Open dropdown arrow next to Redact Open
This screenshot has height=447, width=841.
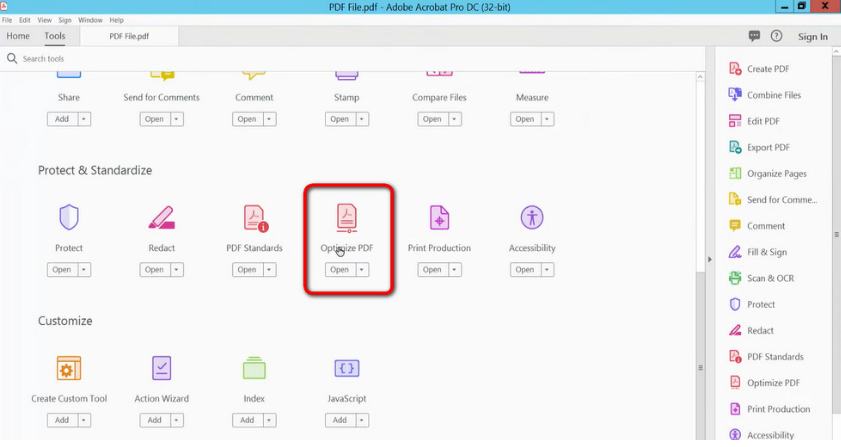point(176,270)
